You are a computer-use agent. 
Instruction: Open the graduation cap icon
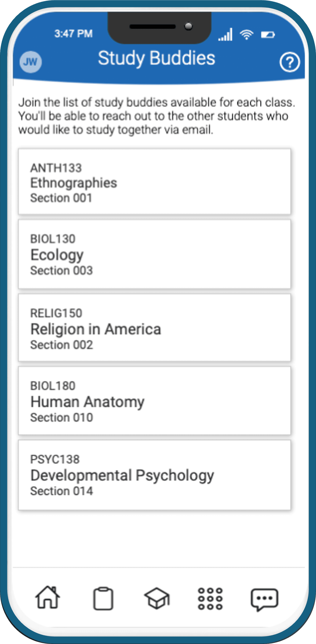157,598
